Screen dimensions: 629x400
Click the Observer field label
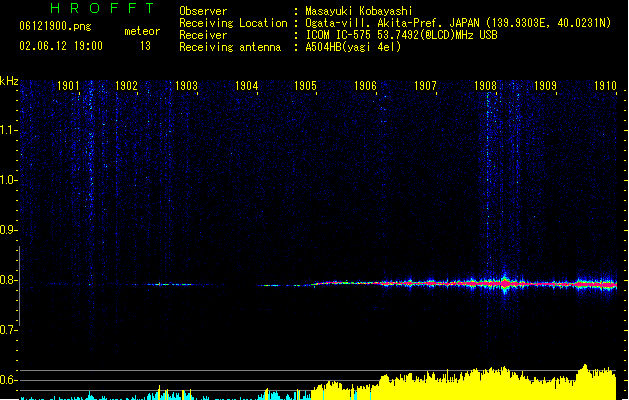203,11
